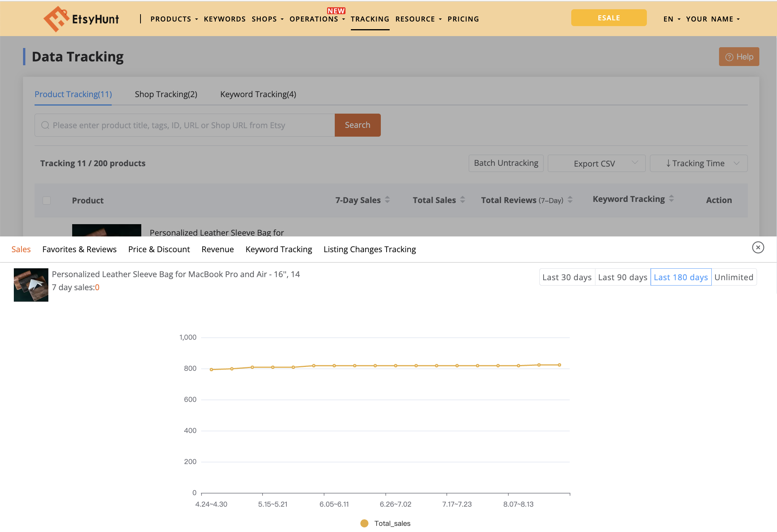
Task: Open Favorites & Reviews tab
Action: (x=79, y=249)
